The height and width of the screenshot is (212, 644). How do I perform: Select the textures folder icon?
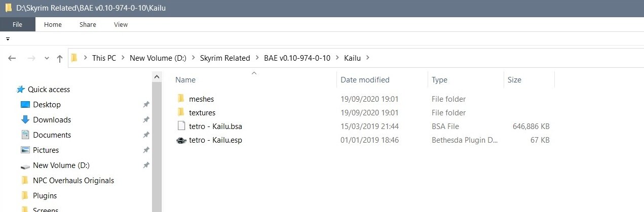tap(181, 112)
